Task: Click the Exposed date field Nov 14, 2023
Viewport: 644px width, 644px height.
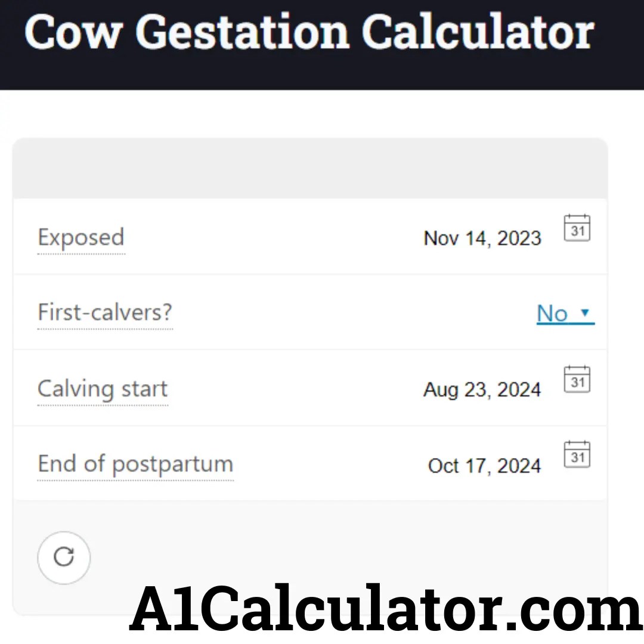Action: (x=482, y=237)
